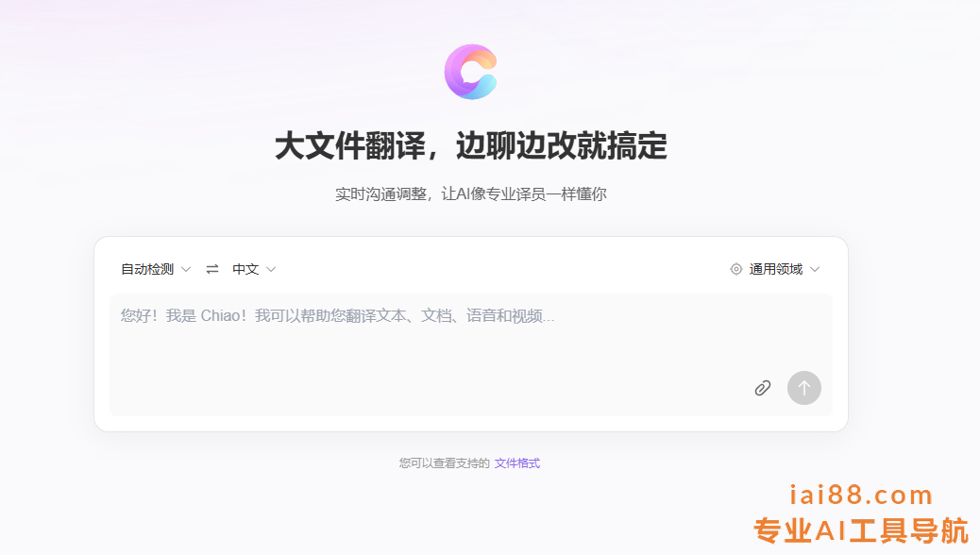Expand the chevron next to 中文
This screenshot has height=555, width=980.
click(x=271, y=269)
